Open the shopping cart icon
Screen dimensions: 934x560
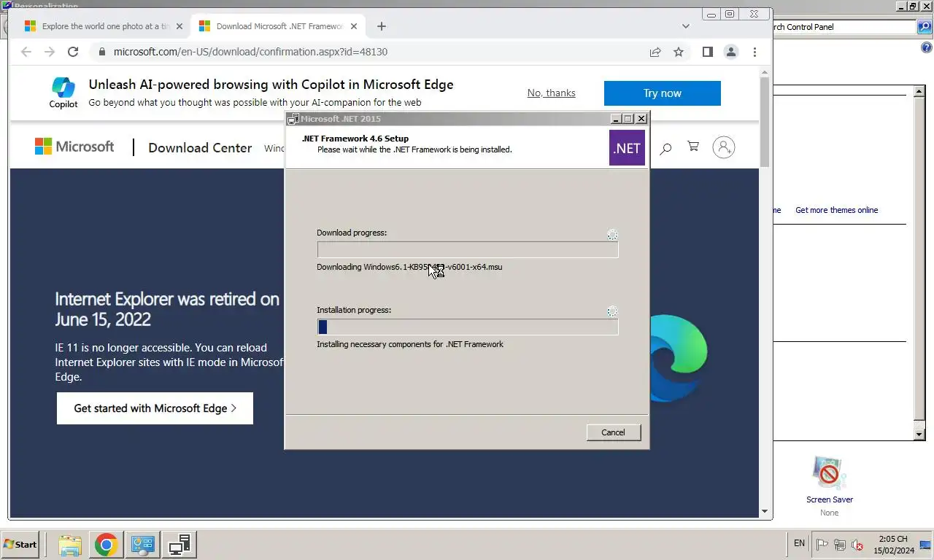[x=693, y=147]
